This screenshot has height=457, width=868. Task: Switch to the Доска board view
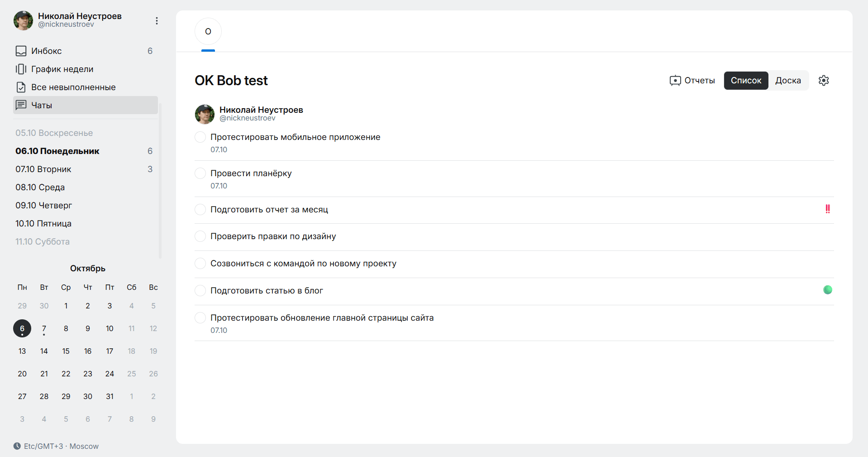point(787,81)
